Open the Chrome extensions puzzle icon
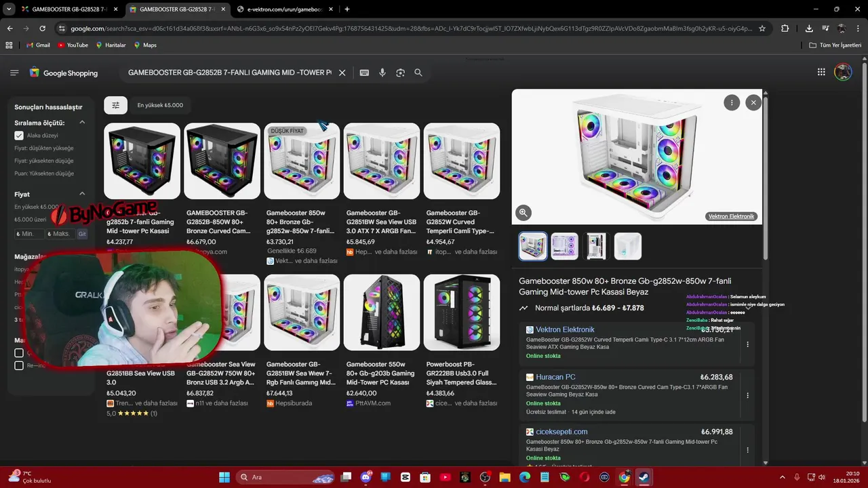Image resolution: width=868 pixels, height=488 pixels. pos(785,28)
